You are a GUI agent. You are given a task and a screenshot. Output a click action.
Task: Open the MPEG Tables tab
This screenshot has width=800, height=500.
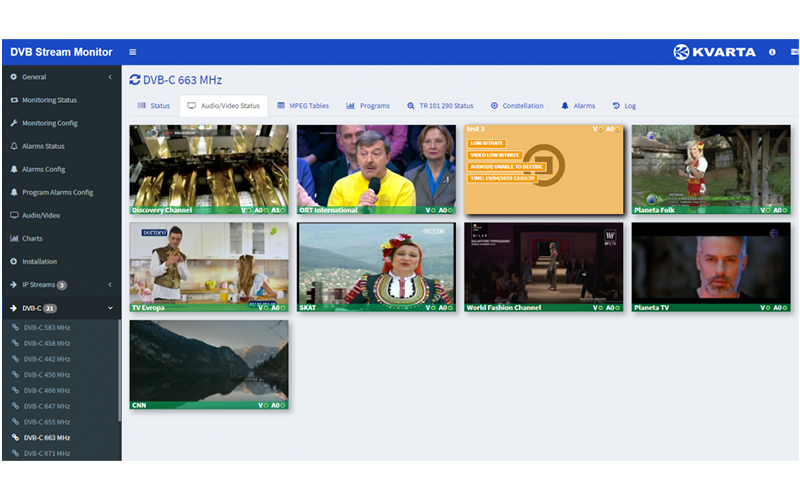303,106
